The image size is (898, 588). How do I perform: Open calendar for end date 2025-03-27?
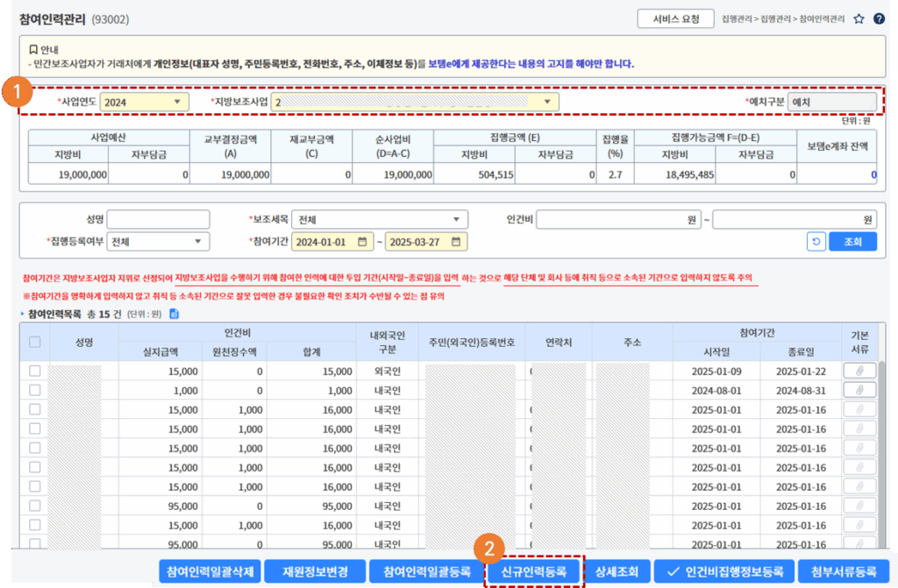[x=456, y=242]
